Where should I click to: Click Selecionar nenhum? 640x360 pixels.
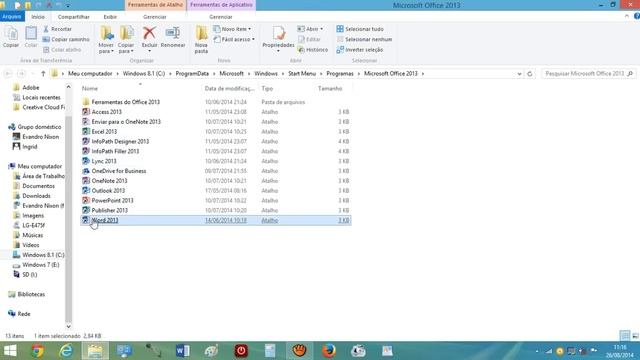tap(364, 39)
